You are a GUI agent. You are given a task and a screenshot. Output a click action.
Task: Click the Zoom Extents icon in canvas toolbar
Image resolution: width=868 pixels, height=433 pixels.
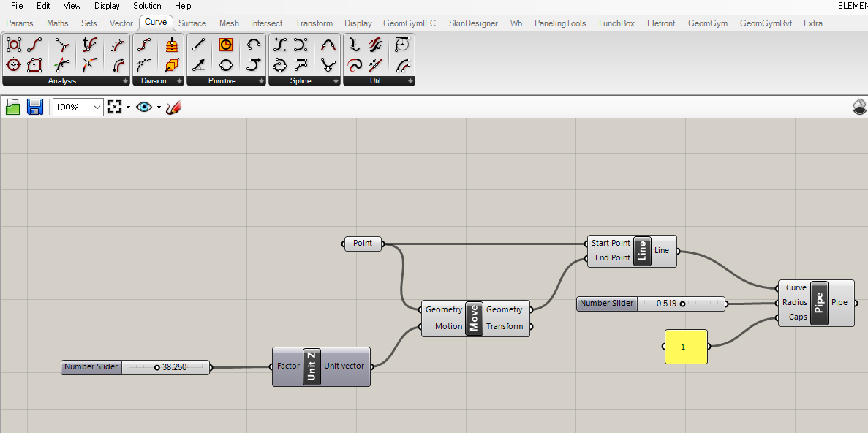point(114,108)
